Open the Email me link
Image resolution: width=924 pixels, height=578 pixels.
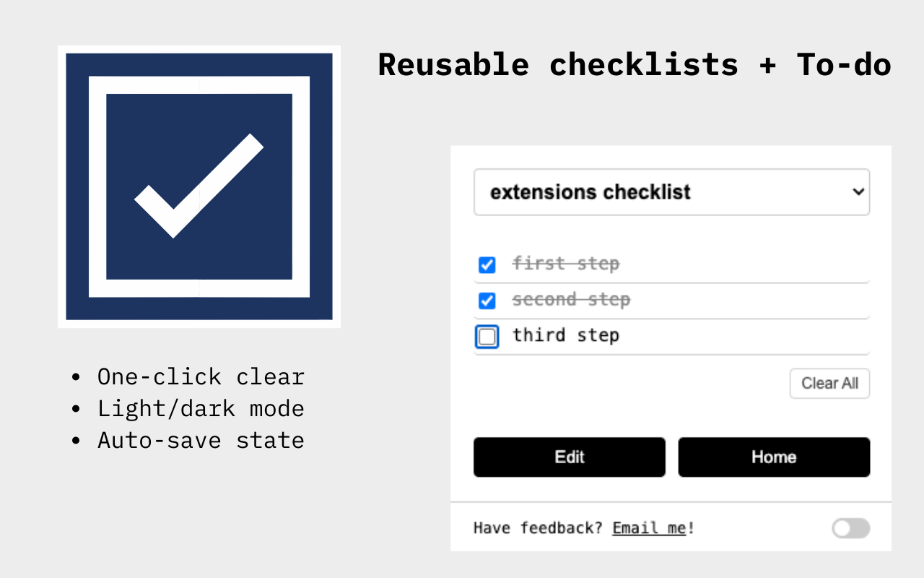[648, 527]
